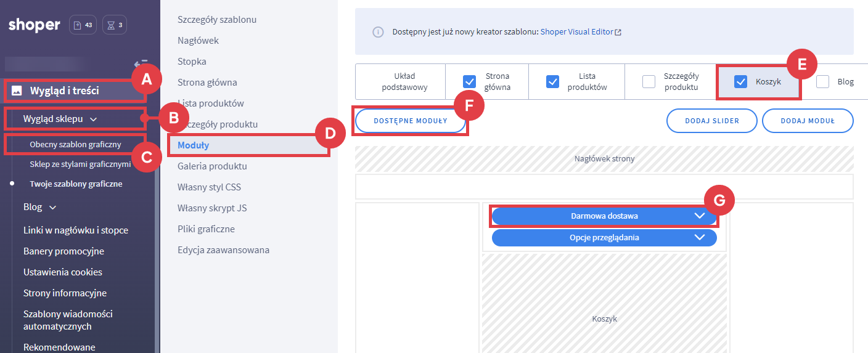Click external link icon after Shoper Visual Editor
The height and width of the screenshot is (353, 868).
point(618,32)
